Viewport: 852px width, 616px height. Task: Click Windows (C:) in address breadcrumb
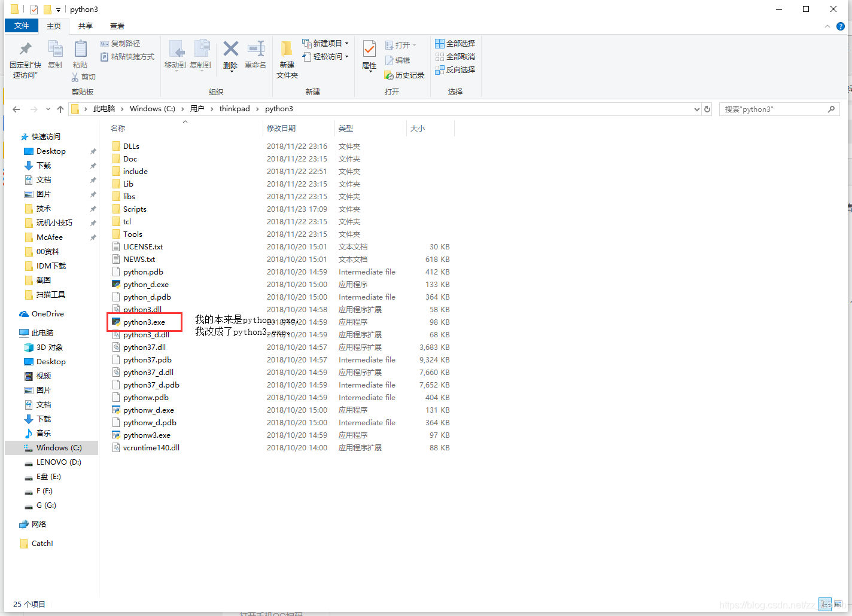(153, 109)
